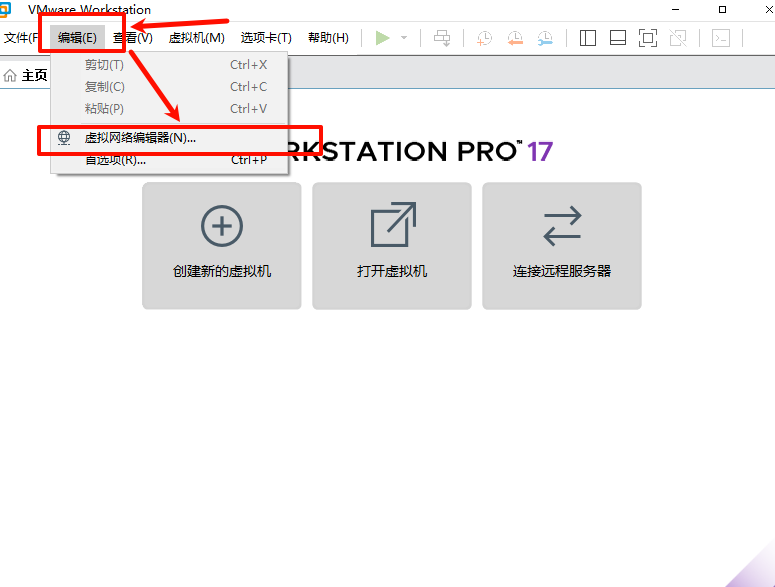Screen dimensions: 775x587
Task: Click the 连接远程服务器 tile
Action: coord(562,246)
